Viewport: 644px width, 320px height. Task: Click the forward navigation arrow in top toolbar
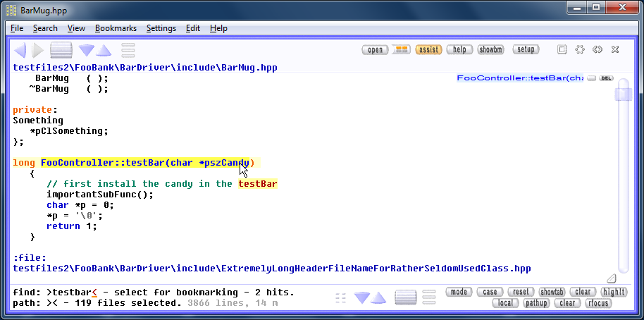38,50
